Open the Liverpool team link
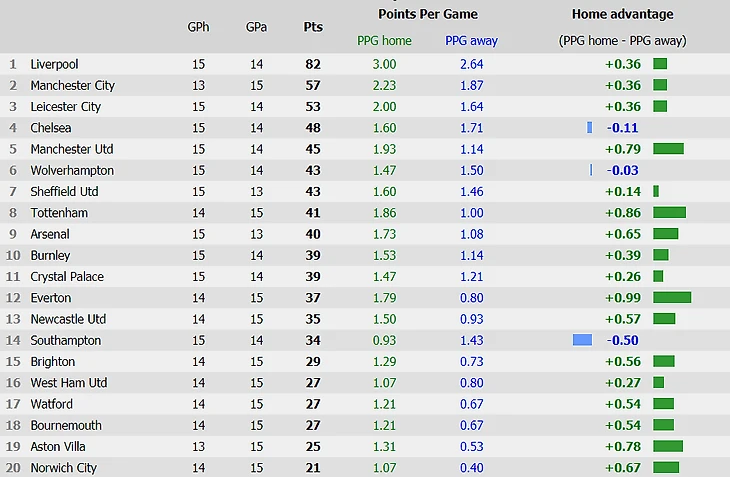 coord(54,64)
